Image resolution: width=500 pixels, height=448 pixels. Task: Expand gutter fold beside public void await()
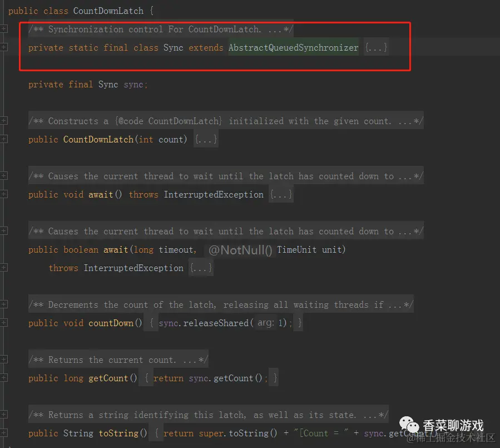[x=3, y=194]
